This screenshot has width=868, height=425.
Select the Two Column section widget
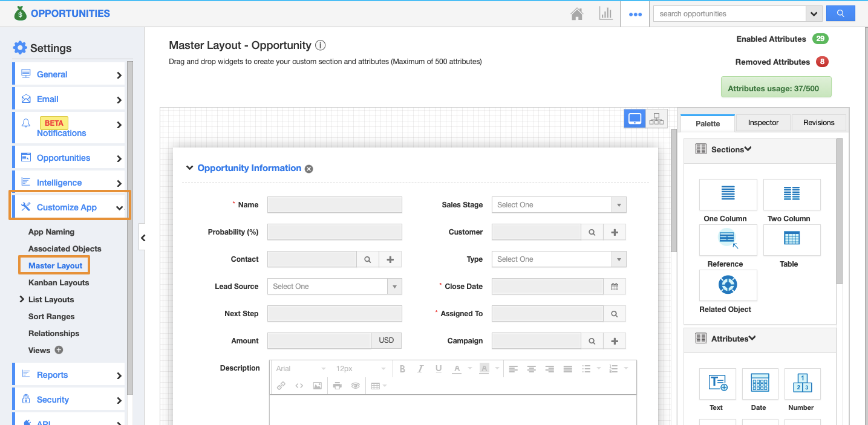791,194
